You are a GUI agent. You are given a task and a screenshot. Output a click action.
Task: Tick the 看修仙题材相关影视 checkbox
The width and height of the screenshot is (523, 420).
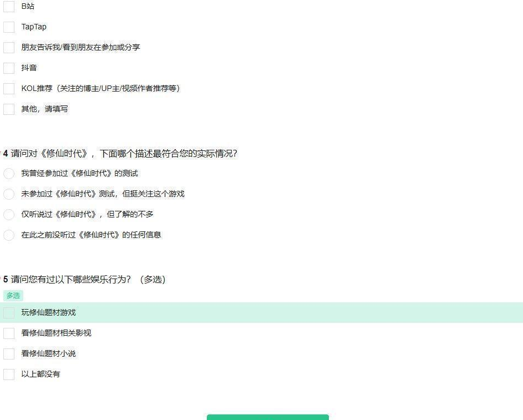pos(9,333)
